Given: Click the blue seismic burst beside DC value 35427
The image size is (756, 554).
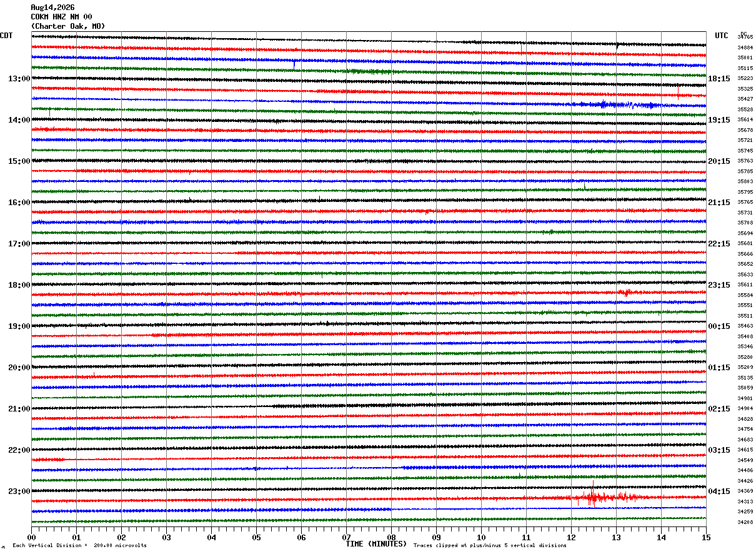Looking at the screenshot, I should tap(619, 104).
